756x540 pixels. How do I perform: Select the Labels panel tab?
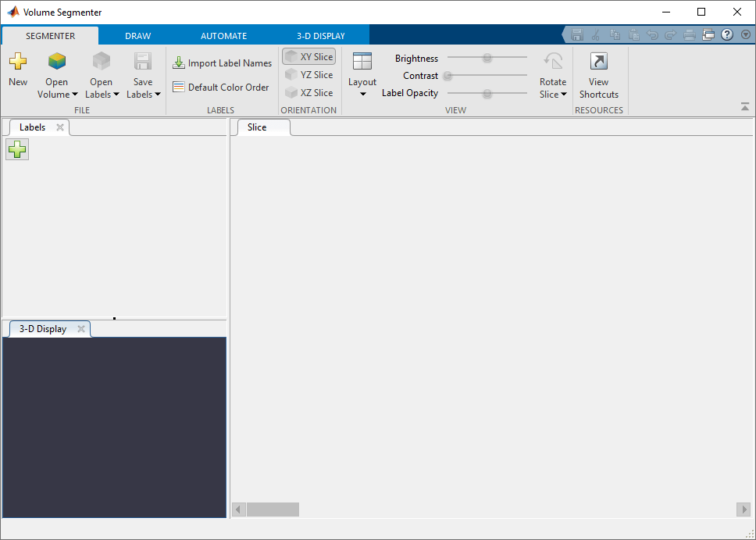tap(32, 127)
